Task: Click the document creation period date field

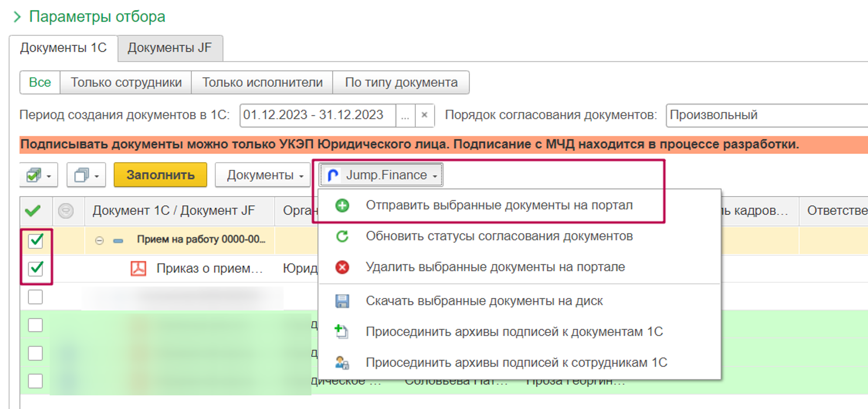Action: [x=317, y=115]
